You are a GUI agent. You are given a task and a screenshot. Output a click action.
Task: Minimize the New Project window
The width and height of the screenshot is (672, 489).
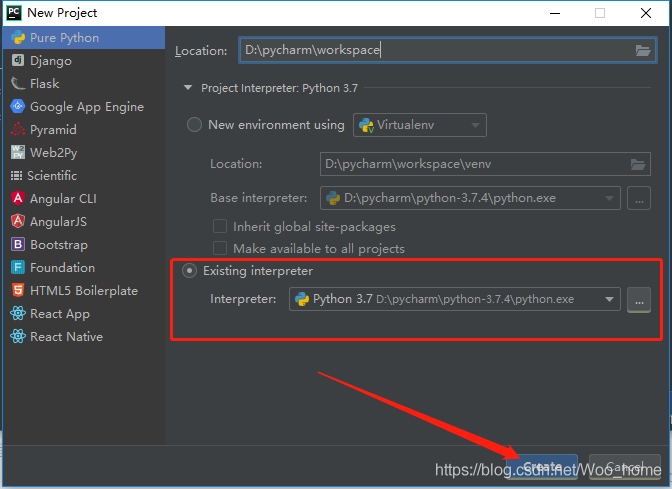(x=555, y=13)
